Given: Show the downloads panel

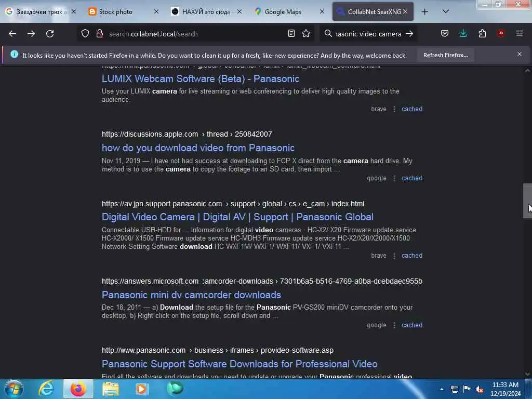Looking at the screenshot, I should (x=463, y=34).
